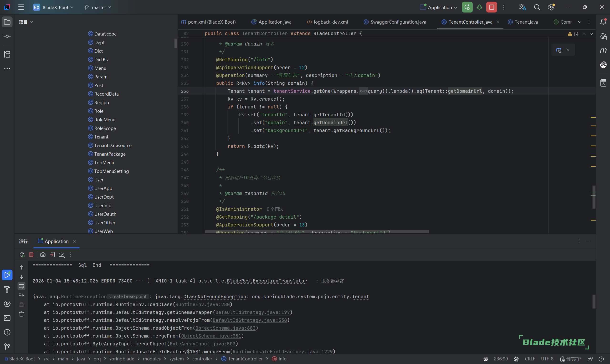Image resolution: width=610 pixels, height=364 pixels.
Task: Open the Maven tool window icon
Action: (603, 51)
